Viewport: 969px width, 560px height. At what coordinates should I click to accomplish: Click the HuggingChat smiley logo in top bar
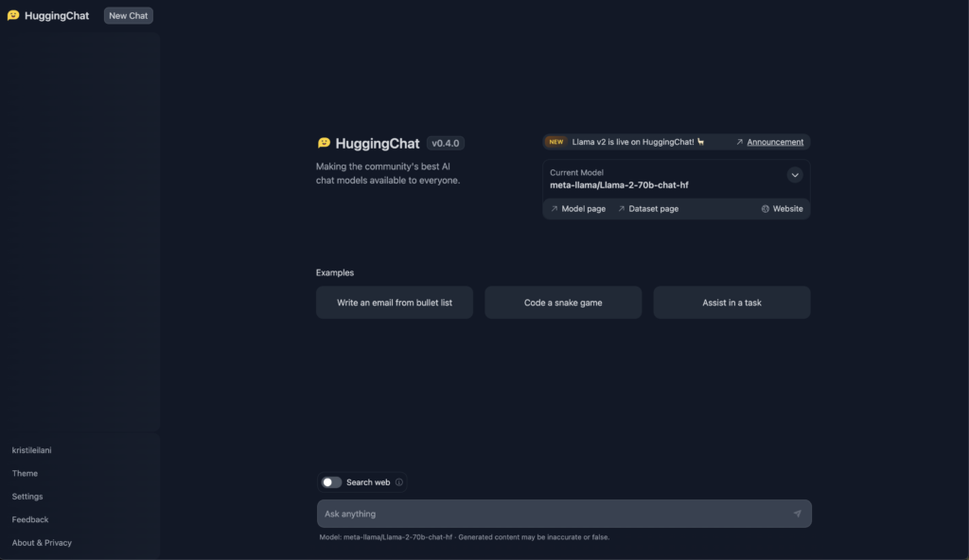click(x=13, y=15)
